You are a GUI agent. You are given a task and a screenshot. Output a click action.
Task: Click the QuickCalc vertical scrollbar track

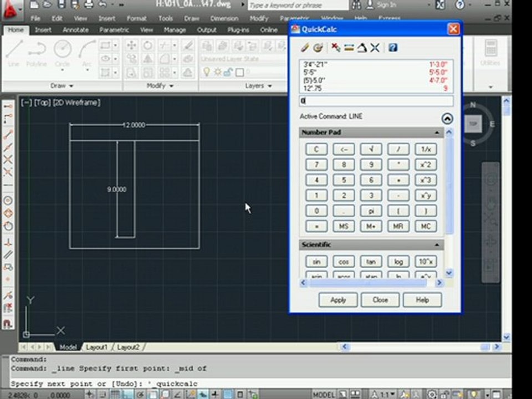coord(449,203)
